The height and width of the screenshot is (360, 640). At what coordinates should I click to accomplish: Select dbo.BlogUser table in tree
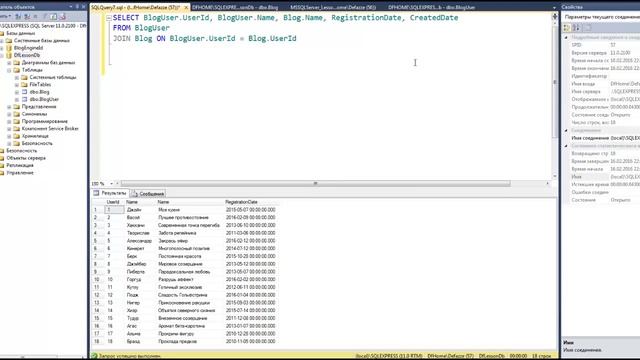(44, 99)
